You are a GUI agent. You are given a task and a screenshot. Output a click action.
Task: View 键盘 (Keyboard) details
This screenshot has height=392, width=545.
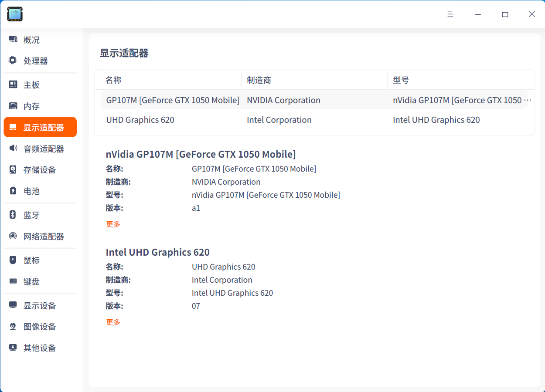(31, 281)
